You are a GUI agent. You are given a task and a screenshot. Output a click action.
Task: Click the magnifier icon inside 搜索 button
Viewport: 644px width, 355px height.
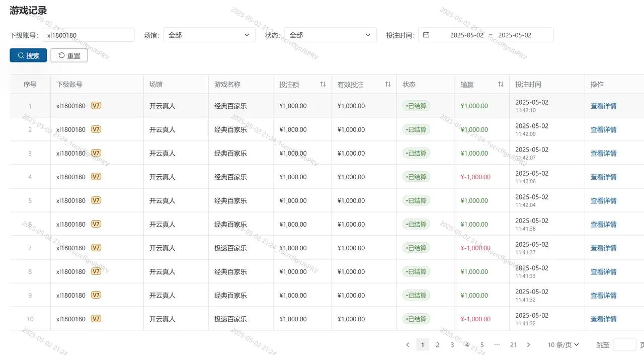(20, 55)
